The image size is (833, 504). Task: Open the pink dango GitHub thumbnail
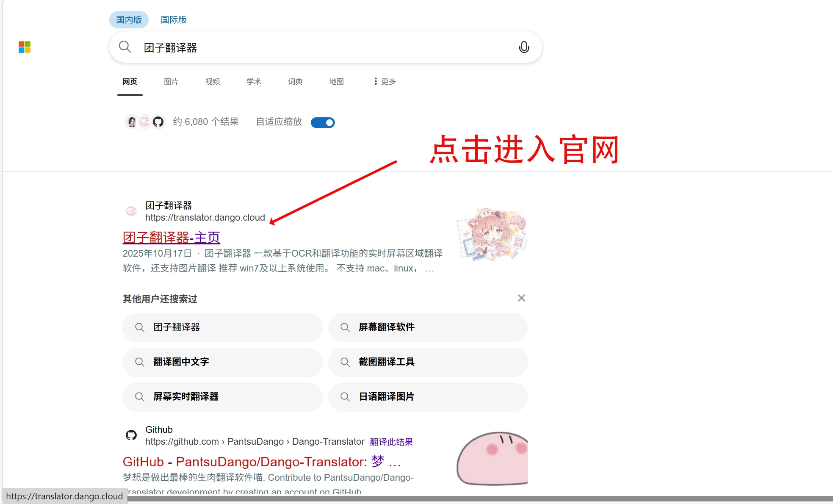pos(492,458)
